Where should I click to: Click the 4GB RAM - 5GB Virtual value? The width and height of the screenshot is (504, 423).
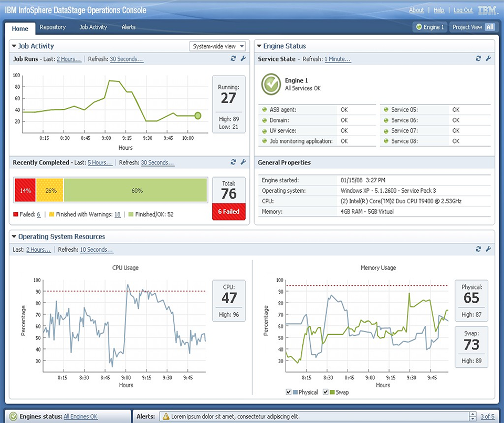[x=367, y=211]
